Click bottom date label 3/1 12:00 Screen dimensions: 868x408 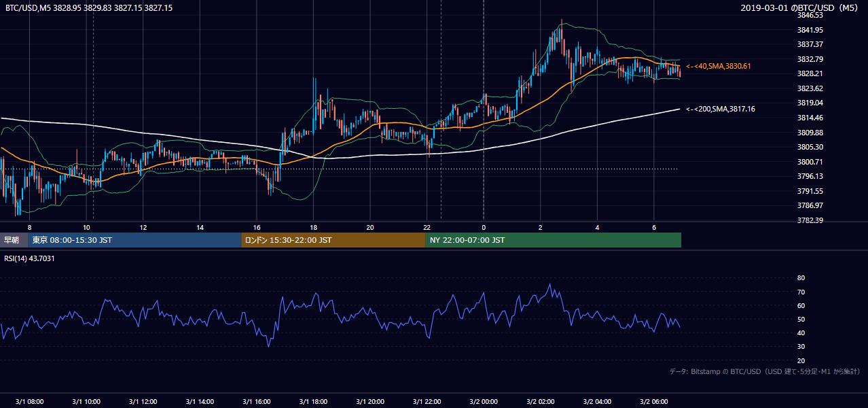[143, 401]
